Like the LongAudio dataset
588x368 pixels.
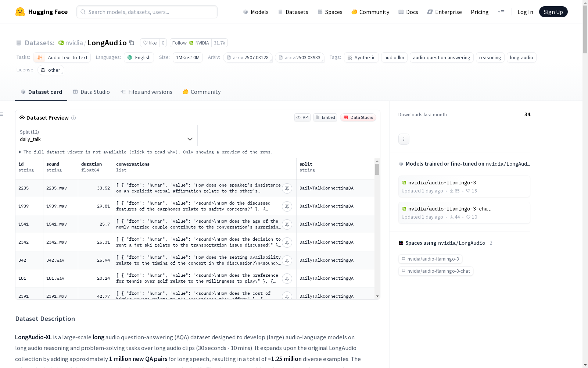click(150, 43)
